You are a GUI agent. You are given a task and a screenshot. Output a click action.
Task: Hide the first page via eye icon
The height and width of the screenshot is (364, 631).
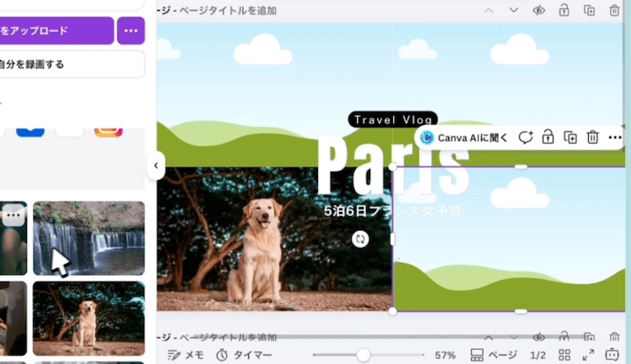[538, 11]
